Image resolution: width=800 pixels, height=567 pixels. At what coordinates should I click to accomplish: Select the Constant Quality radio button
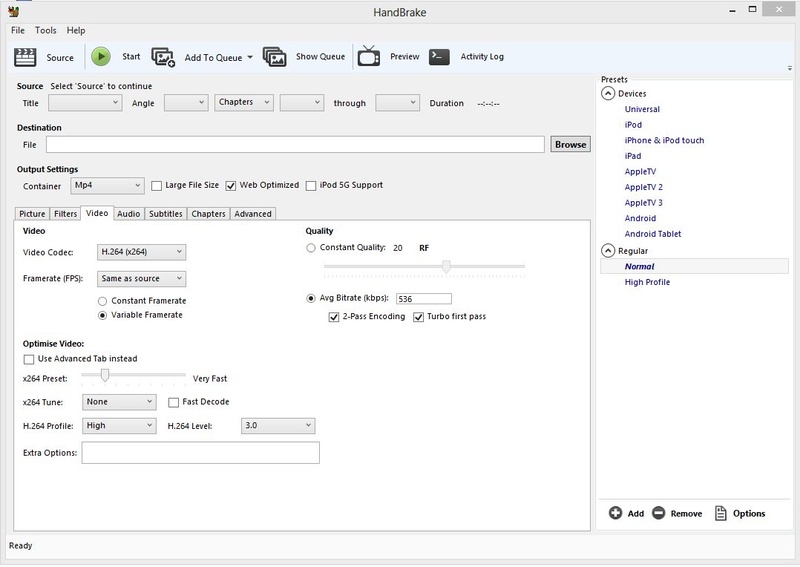click(311, 248)
